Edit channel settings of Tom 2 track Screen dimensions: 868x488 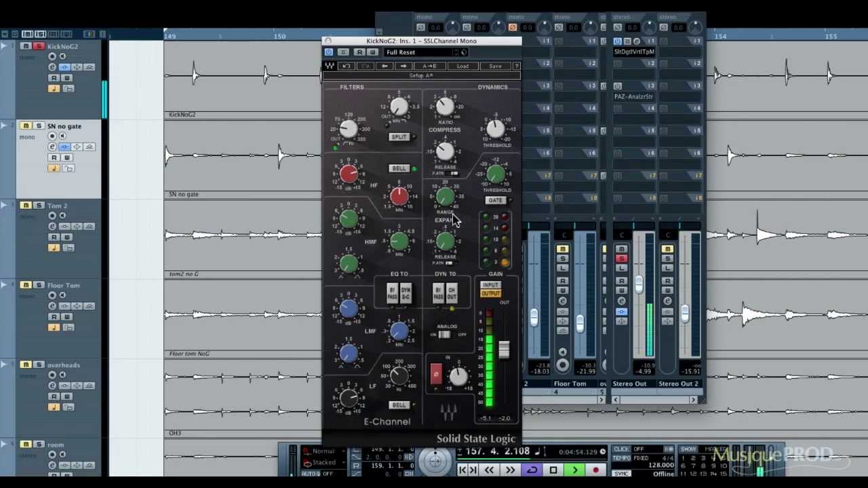click(x=52, y=226)
